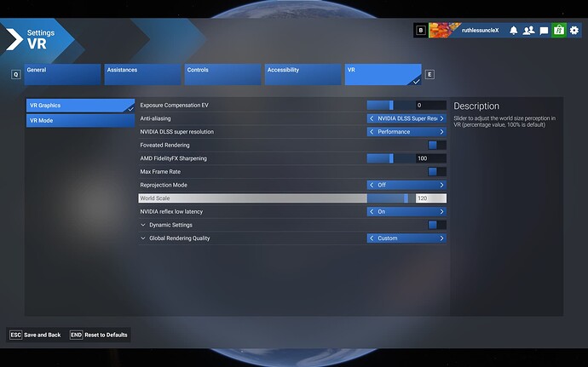
Task: Toggle the Dynamic Settings switch
Action: pos(433,225)
